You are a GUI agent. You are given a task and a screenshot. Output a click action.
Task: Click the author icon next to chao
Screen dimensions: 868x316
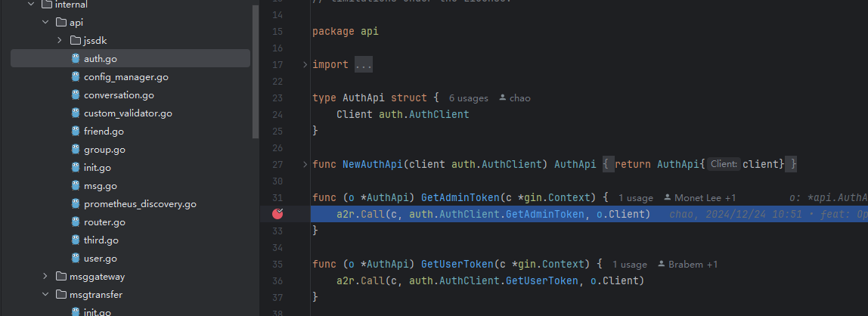[503, 98]
